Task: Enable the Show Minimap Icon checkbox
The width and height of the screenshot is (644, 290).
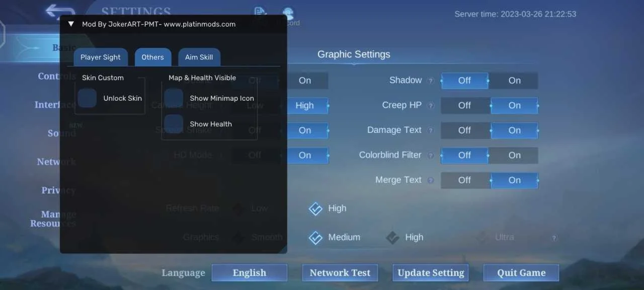Action: tap(174, 98)
